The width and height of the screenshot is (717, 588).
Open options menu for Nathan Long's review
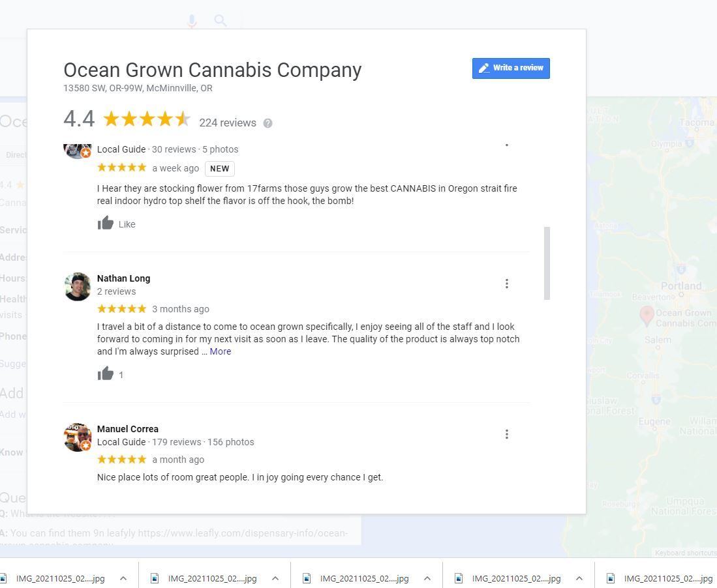(x=507, y=284)
